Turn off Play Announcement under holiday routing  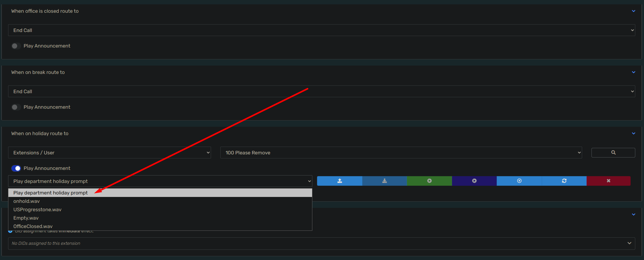click(x=16, y=168)
